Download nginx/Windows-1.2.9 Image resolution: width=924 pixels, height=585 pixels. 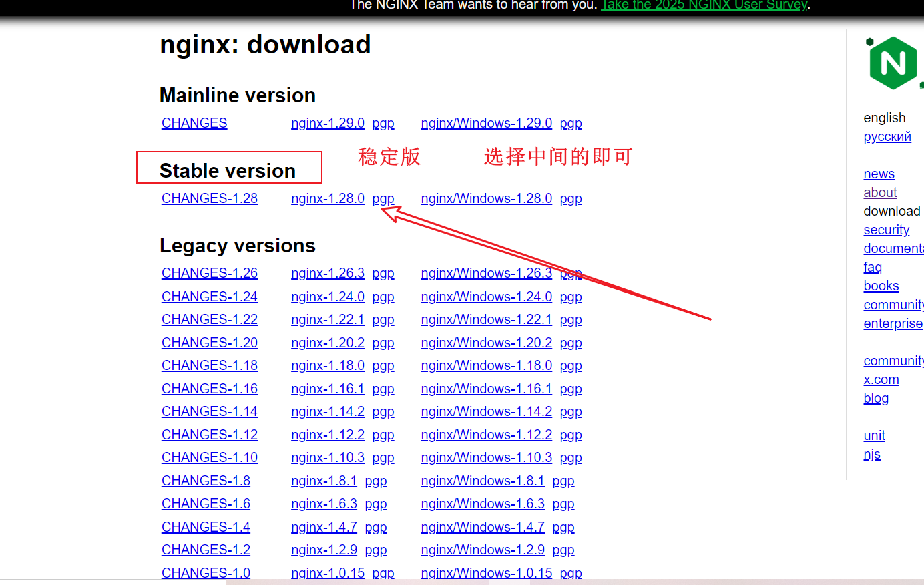tap(483, 550)
